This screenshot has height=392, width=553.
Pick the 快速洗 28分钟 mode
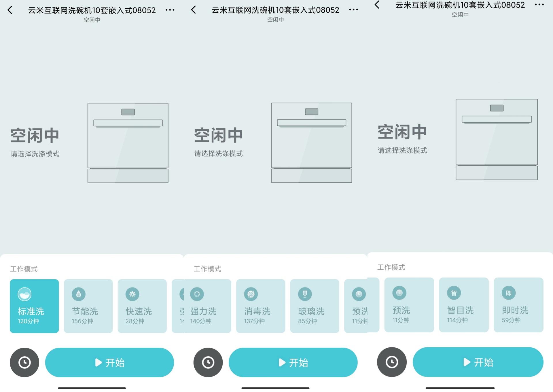coord(142,306)
